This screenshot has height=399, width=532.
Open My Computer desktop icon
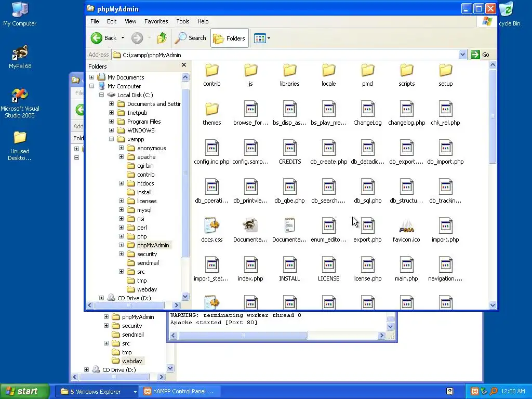[x=20, y=14]
